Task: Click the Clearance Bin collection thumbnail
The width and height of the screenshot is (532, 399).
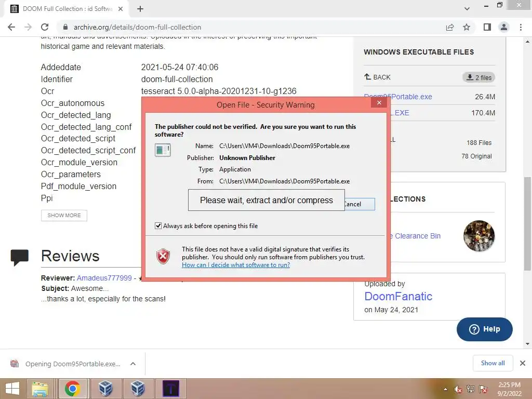Action: (478, 236)
